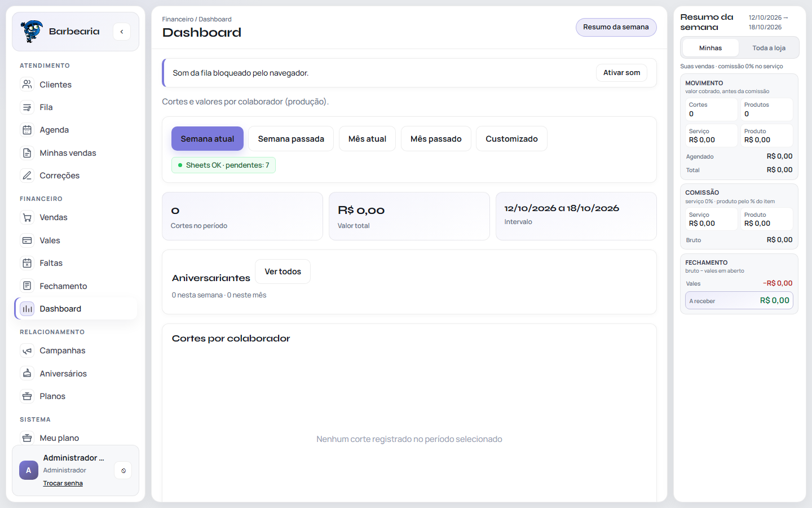Click the Dashboard bar chart icon
Viewport: 812px width, 508px height.
[x=27, y=309]
